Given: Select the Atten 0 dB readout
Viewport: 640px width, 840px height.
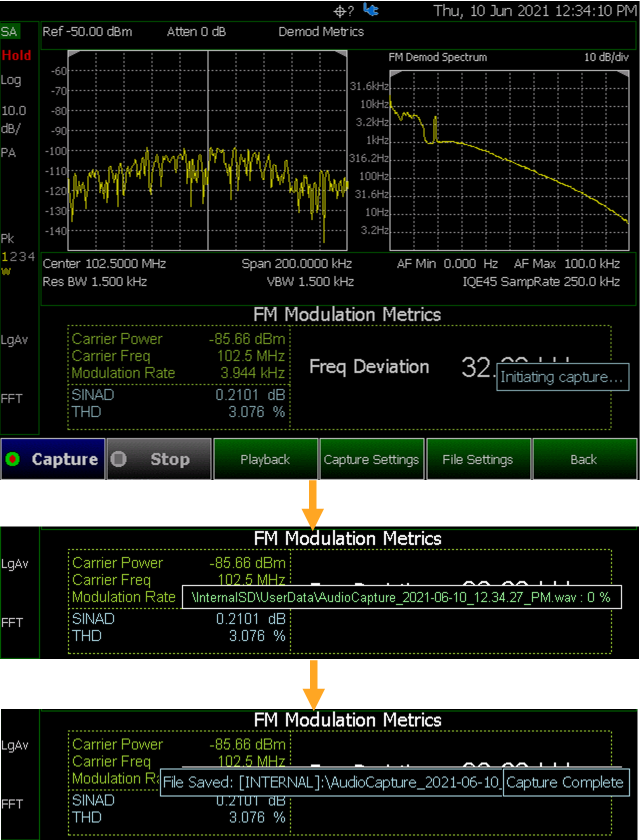Looking at the screenshot, I should pos(196,32).
